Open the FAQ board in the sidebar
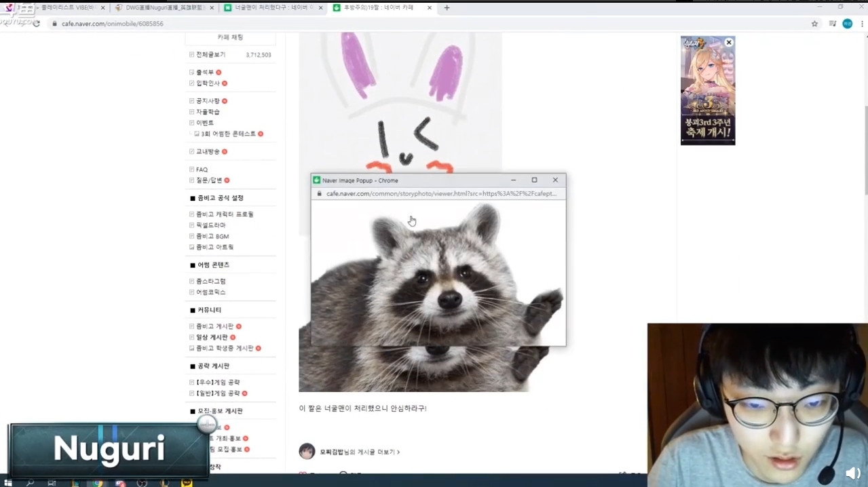This screenshot has width=868, height=487. point(201,169)
